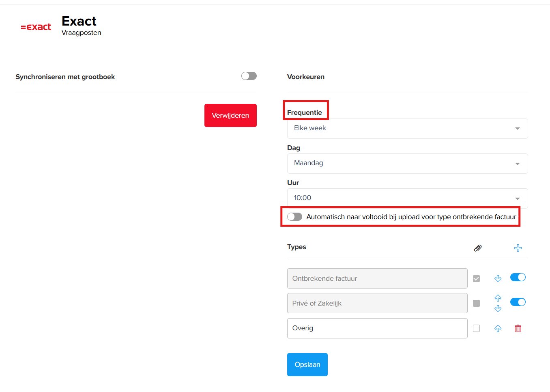Open the Frequentie dropdown showing Elke week
Image resolution: width=550 pixels, height=392 pixels.
pos(407,128)
